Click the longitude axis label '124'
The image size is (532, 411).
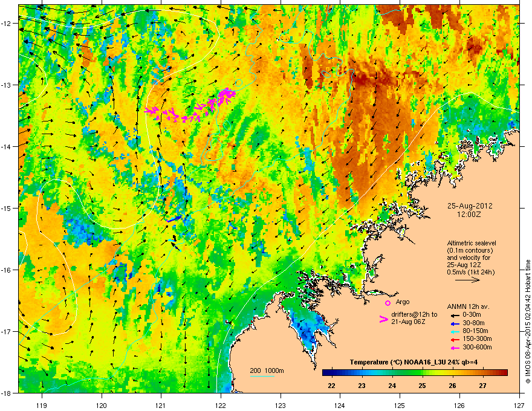(x=340, y=405)
